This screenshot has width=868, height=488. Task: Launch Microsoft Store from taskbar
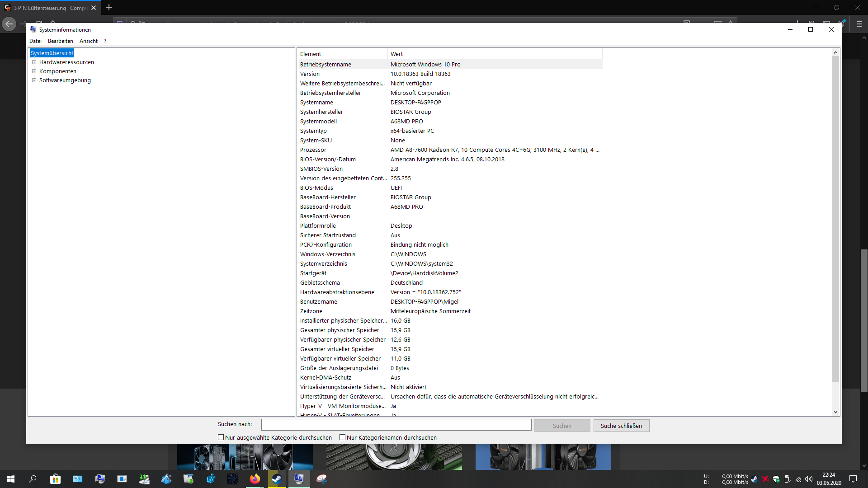click(x=55, y=479)
